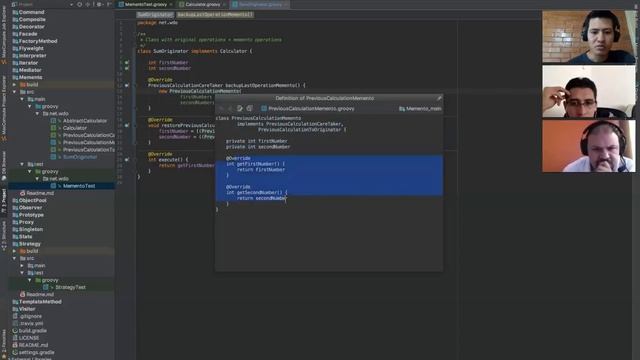Select the Command module in project tree
Image resolution: width=640 pixels, height=360 pixels.
click(31, 12)
